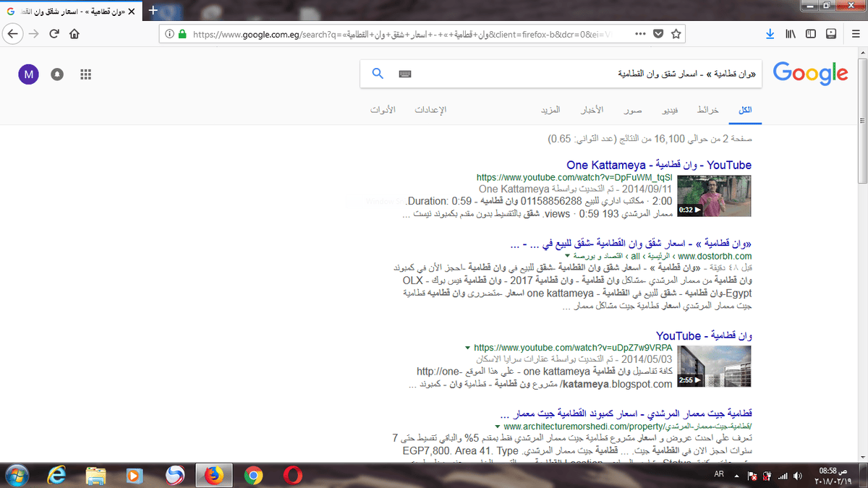Screen dimensions: 868x488
Task: Launch Google Chrome from taskbar
Action: (253, 475)
